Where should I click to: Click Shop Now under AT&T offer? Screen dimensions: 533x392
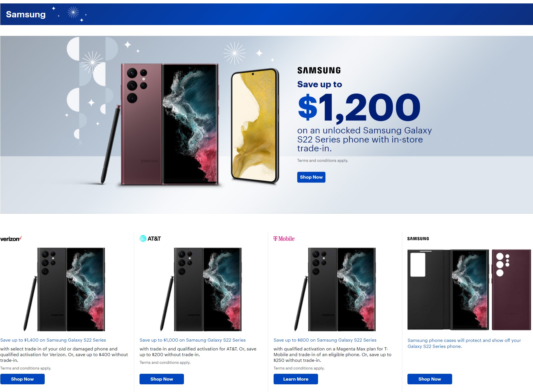(162, 379)
